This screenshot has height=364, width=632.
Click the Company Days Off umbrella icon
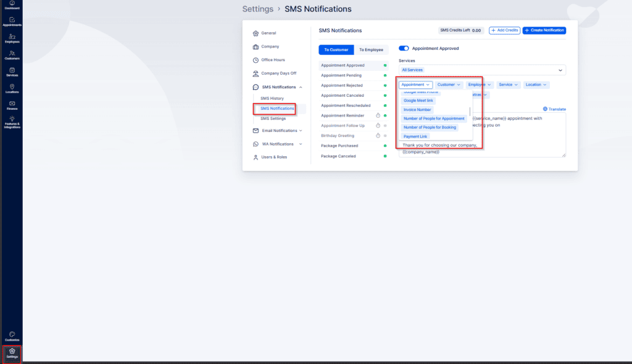pyautogui.click(x=256, y=73)
